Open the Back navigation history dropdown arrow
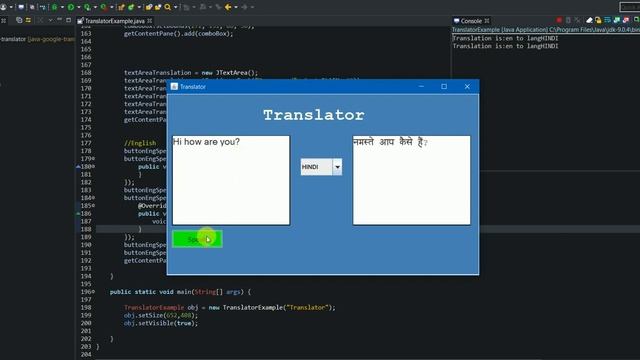This screenshot has width=640, height=360. click(236, 7)
